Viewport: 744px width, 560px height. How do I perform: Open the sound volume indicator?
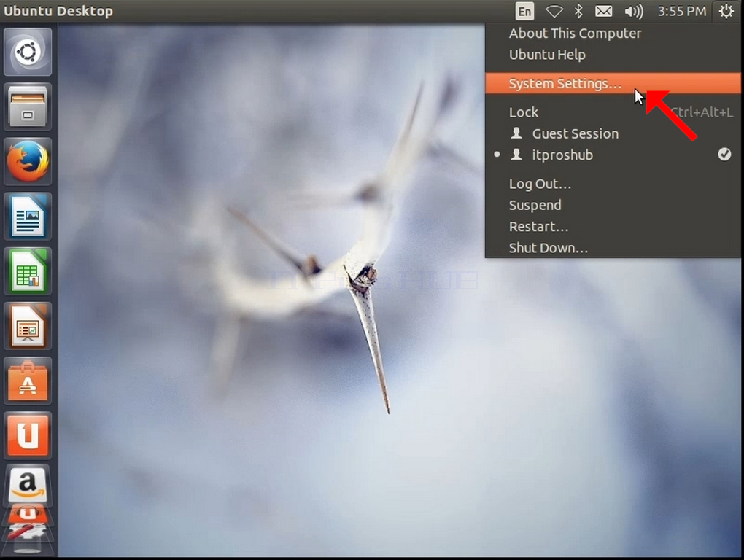[x=633, y=11]
